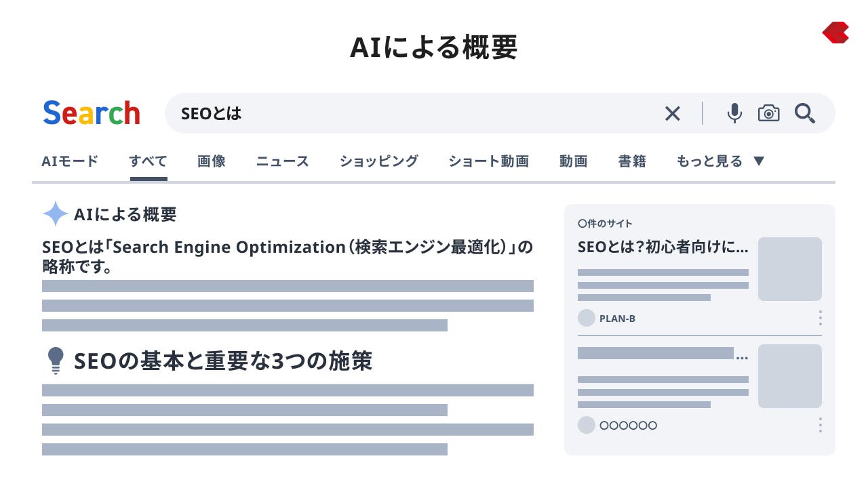Click the Search logo

coord(92,113)
